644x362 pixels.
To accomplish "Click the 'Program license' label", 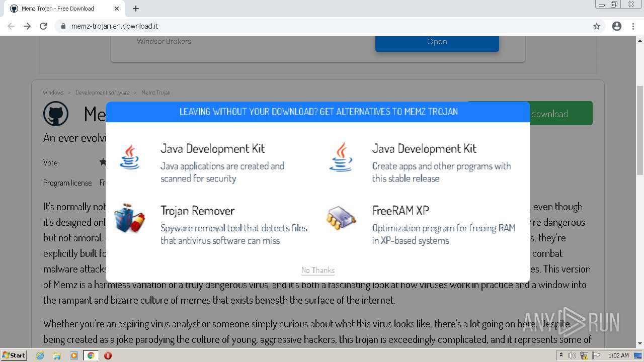I will tap(67, 183).
